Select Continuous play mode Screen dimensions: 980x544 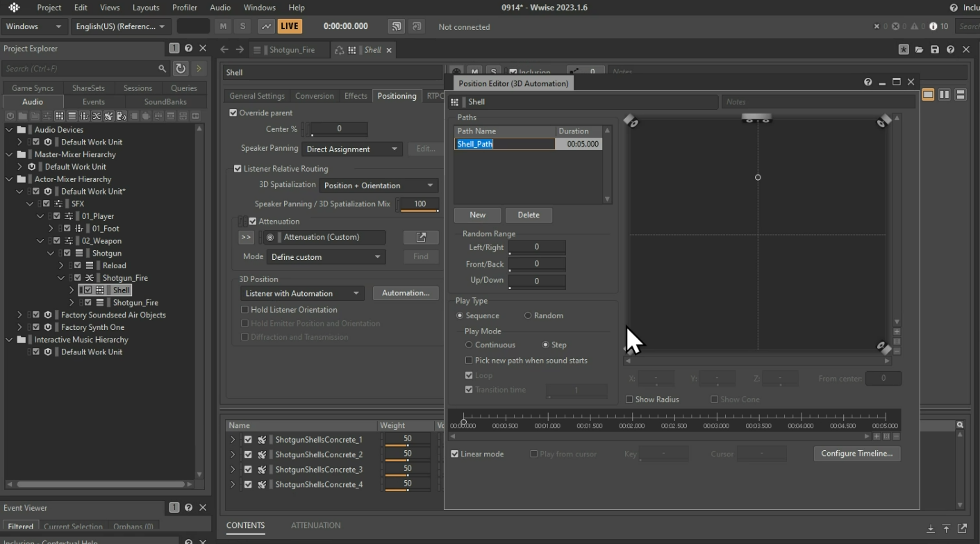(469, 345)
